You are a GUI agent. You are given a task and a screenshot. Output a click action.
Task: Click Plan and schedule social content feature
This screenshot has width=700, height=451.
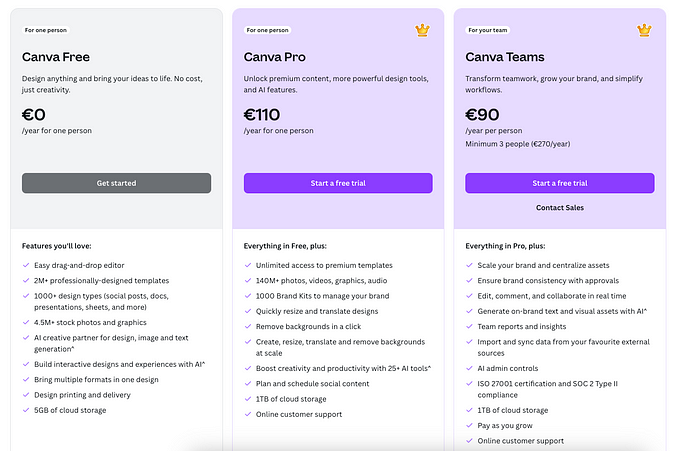tap(312, 384)
